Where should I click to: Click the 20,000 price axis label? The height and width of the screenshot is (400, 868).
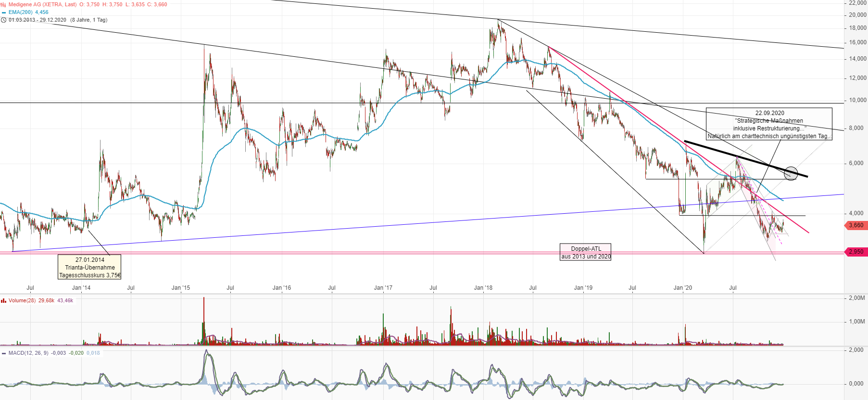pos(857,15)
